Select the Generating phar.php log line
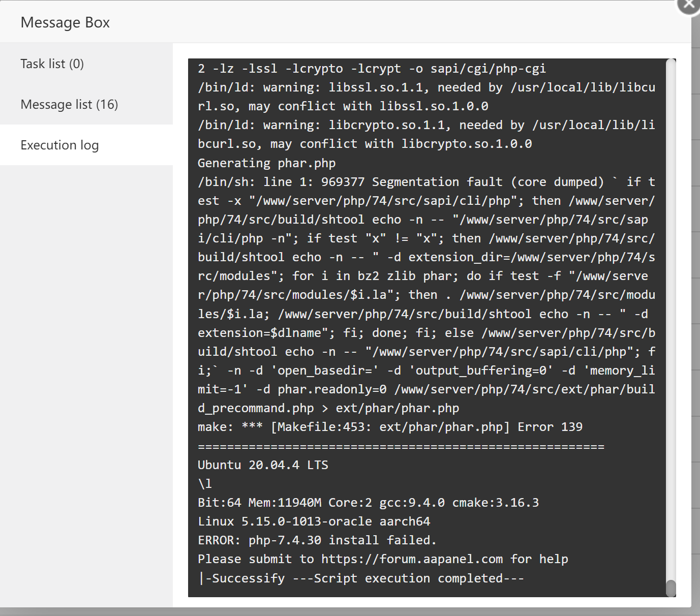This screenshot has width=700, height=616. [266, 163]
